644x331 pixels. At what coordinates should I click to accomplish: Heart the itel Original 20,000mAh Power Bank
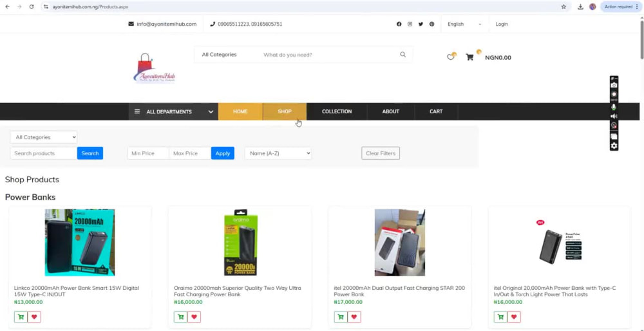(x=514, y=317)
